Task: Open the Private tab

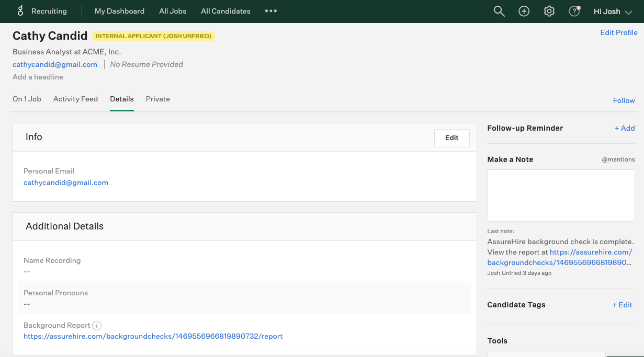Action: pos(157,99)
